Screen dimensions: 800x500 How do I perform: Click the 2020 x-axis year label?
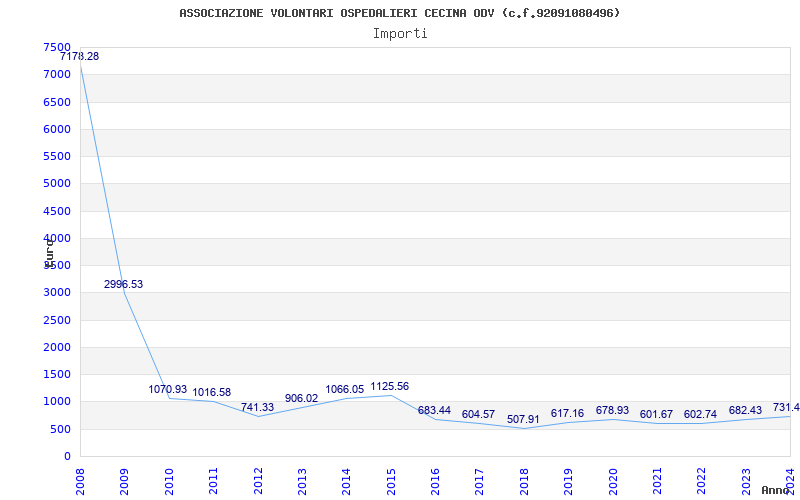click(x=613, y=480)
